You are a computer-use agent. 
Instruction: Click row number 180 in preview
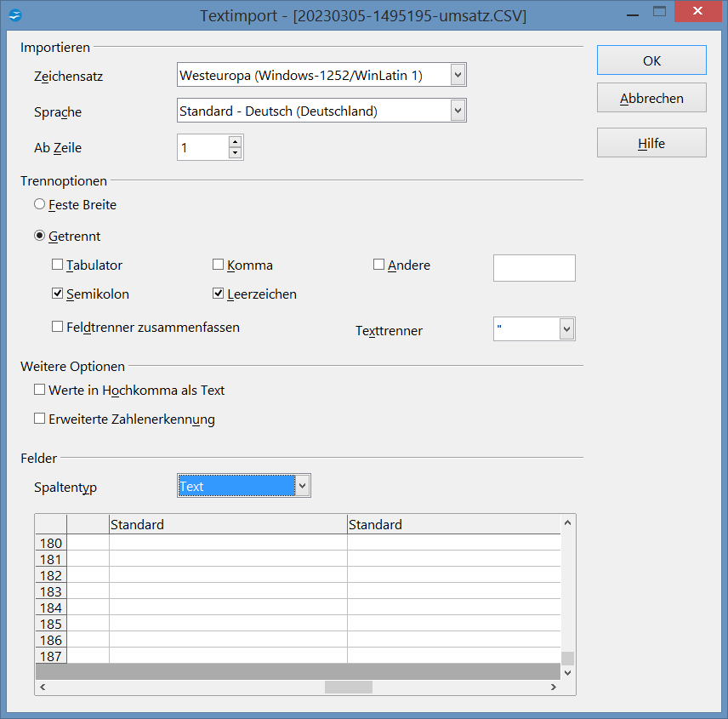51,543
